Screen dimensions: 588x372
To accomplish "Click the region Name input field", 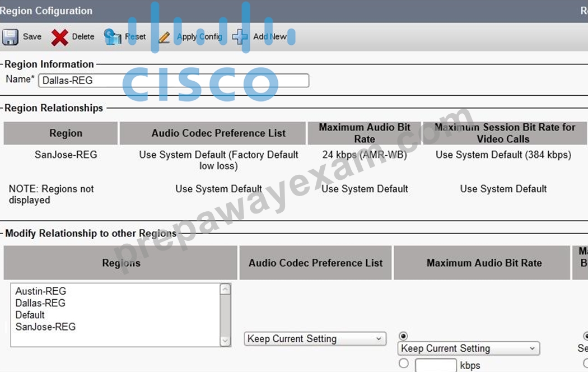I will (174, 81).
